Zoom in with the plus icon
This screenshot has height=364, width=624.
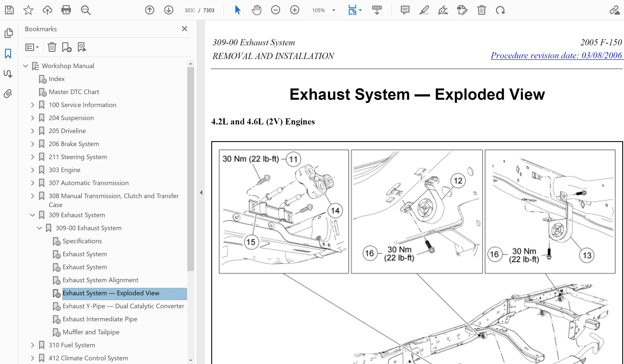point(294,10)
